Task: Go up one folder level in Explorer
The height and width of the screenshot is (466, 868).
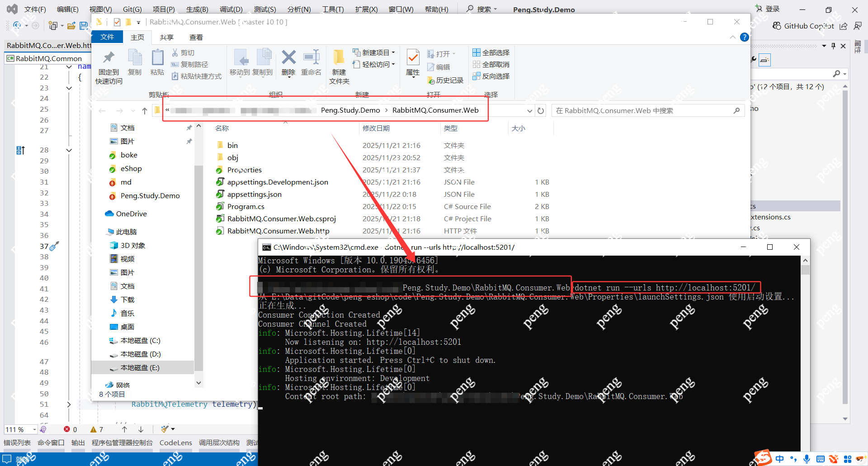Action: point(145,111)
